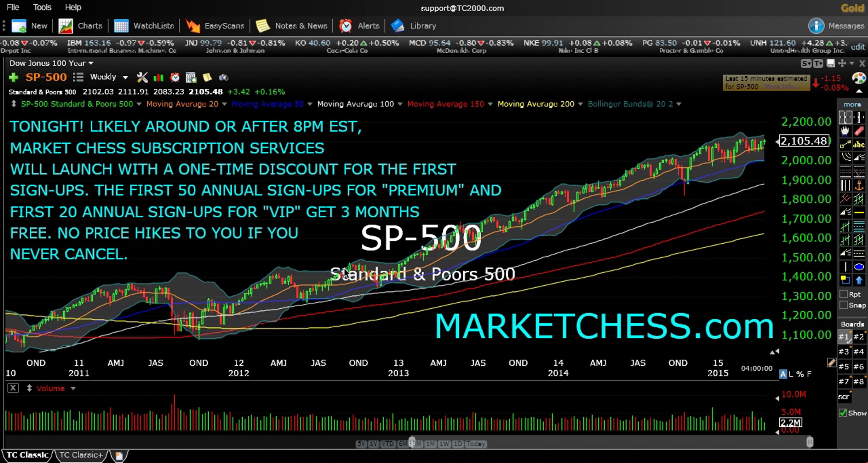
Task: Take a chart snapshot with camera icon
Action: pyautogui.click(x=224, y=77)
